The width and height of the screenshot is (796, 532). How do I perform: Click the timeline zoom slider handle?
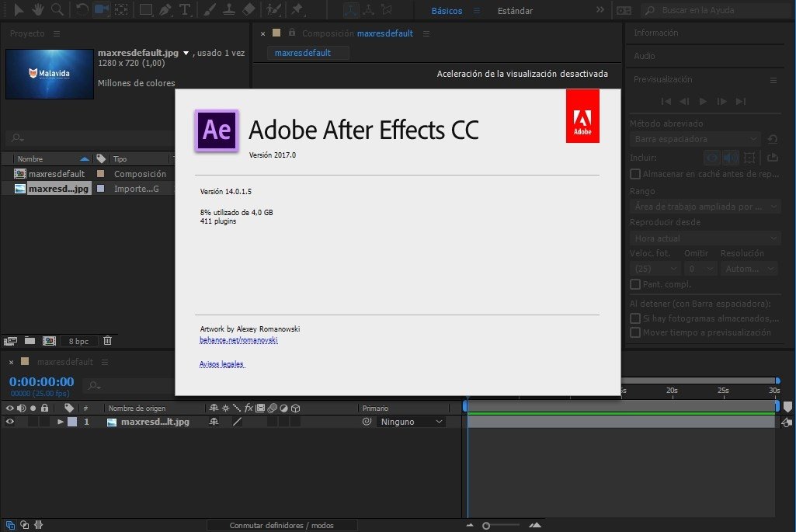(486, 526)
